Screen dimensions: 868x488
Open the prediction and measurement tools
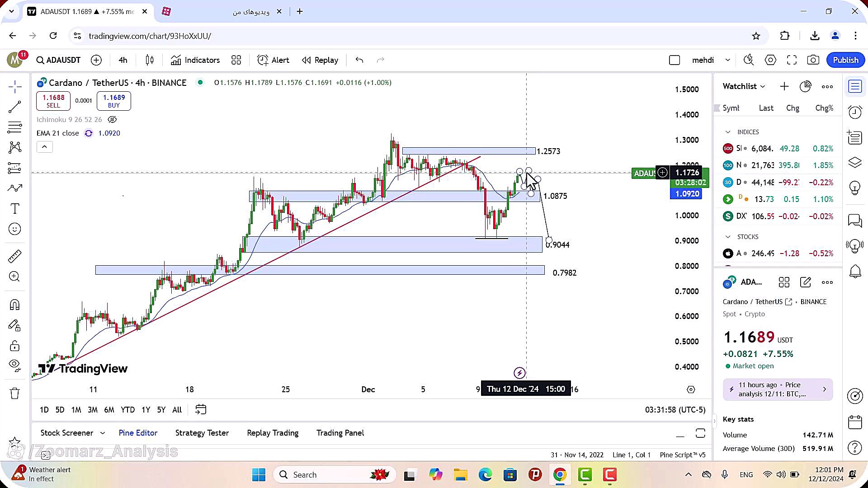(x=14, y=168)
